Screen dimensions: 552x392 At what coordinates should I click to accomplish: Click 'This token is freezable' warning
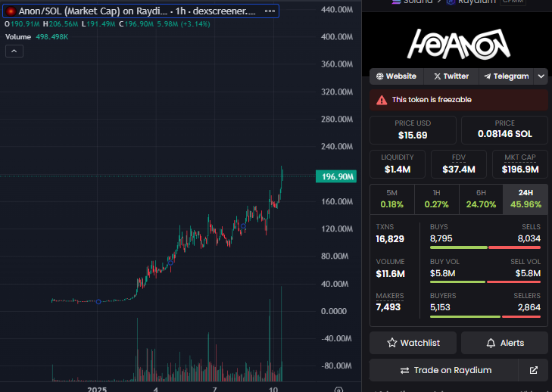pyautogui.click(x=459, y=100)
